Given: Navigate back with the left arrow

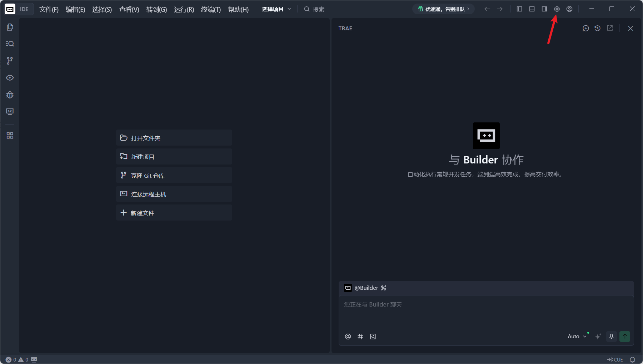Looking at the screenshot, I should click(487, 9).
